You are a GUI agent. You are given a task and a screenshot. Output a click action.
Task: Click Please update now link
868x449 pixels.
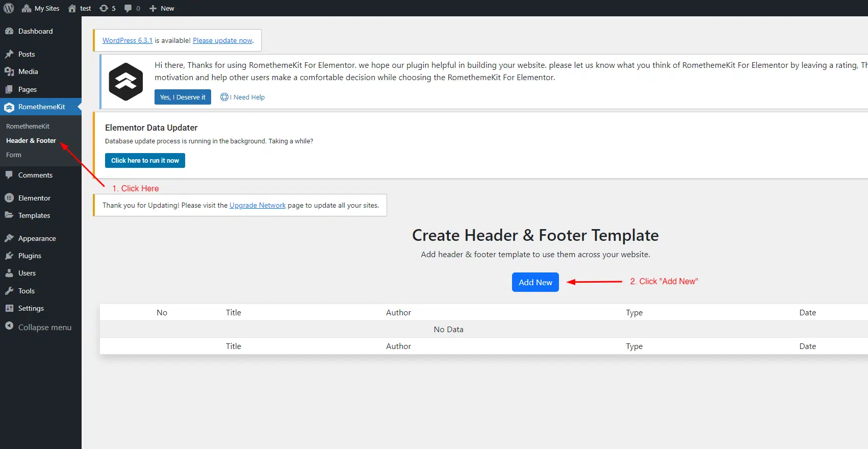pyautogui.click(x=222, y=40)
